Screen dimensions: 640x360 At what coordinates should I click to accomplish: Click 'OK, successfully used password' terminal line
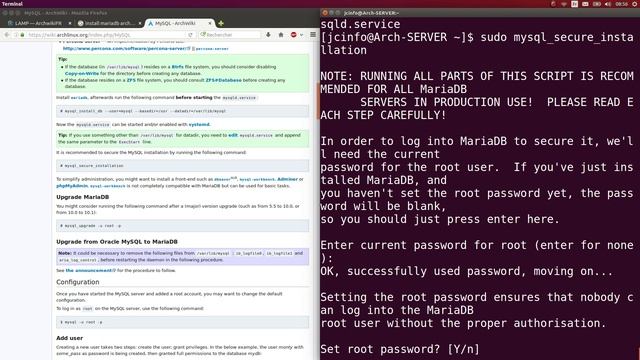[x=467, y=271]
